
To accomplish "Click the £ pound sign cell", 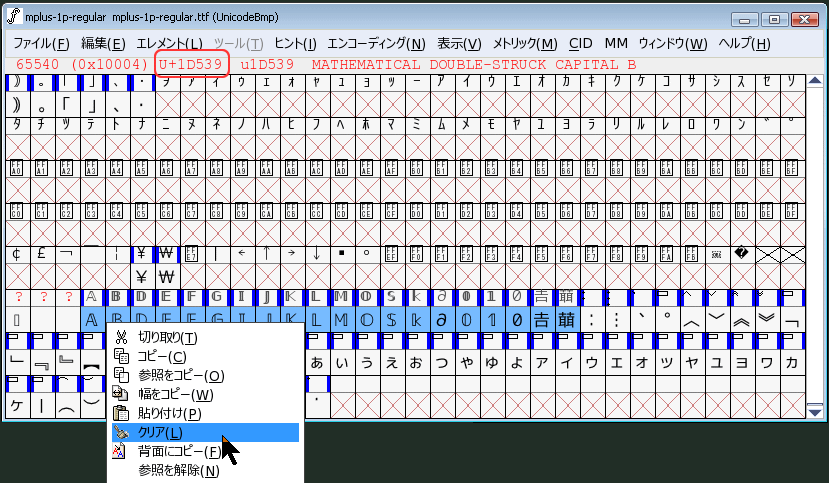I will 41,254.
